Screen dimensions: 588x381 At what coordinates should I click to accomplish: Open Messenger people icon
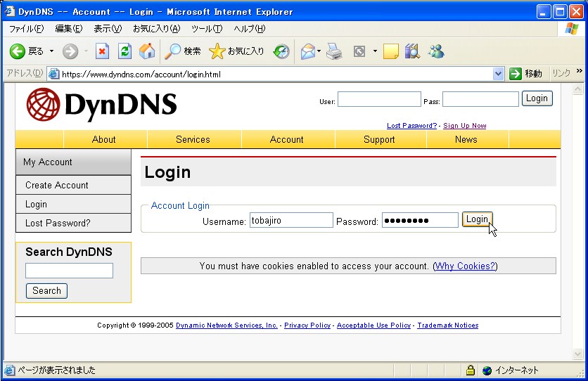(436, 51)
